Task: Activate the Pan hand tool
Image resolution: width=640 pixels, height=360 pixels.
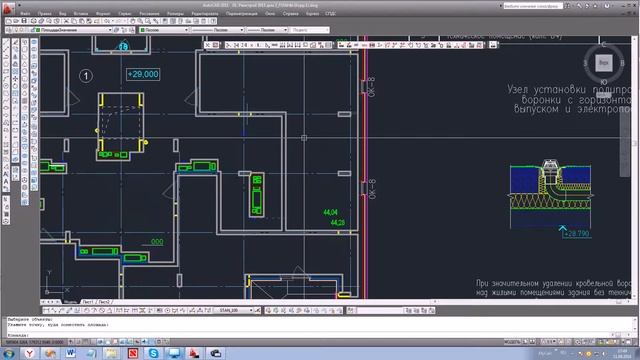Action: pos(133,21)
